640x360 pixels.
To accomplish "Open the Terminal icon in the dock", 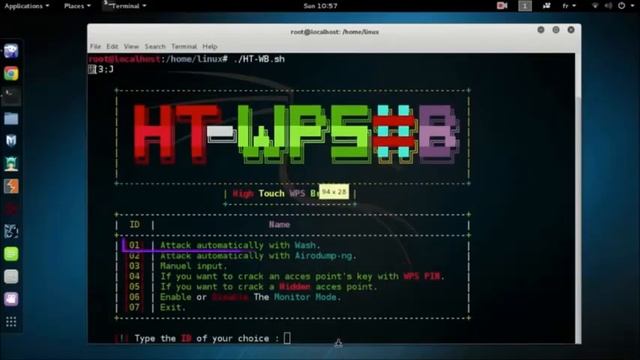I will point(11,96).
